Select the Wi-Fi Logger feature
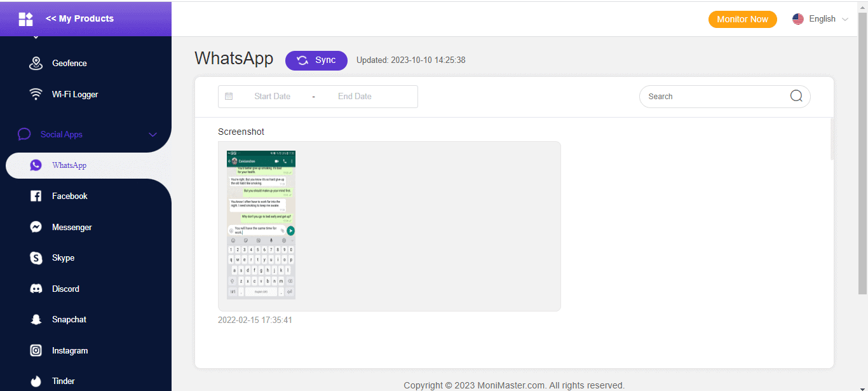This screenshot has width=868, height=391. (x=74, y=94)
